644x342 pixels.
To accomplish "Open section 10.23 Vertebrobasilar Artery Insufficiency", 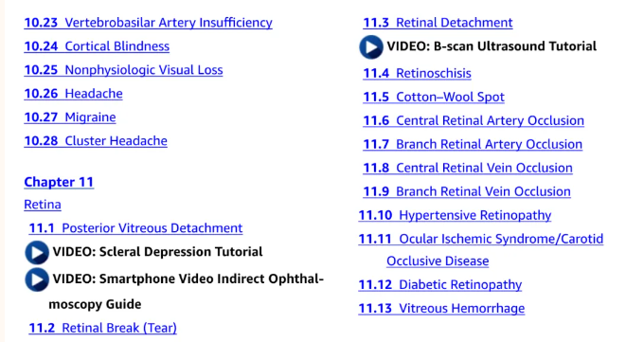I will 149,23.
